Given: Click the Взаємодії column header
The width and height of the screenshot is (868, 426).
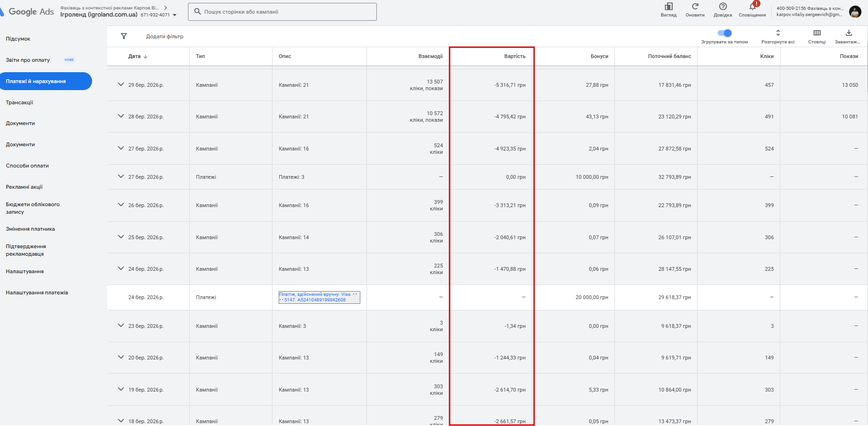Looking at the screenshot, I should coord(431,56).
